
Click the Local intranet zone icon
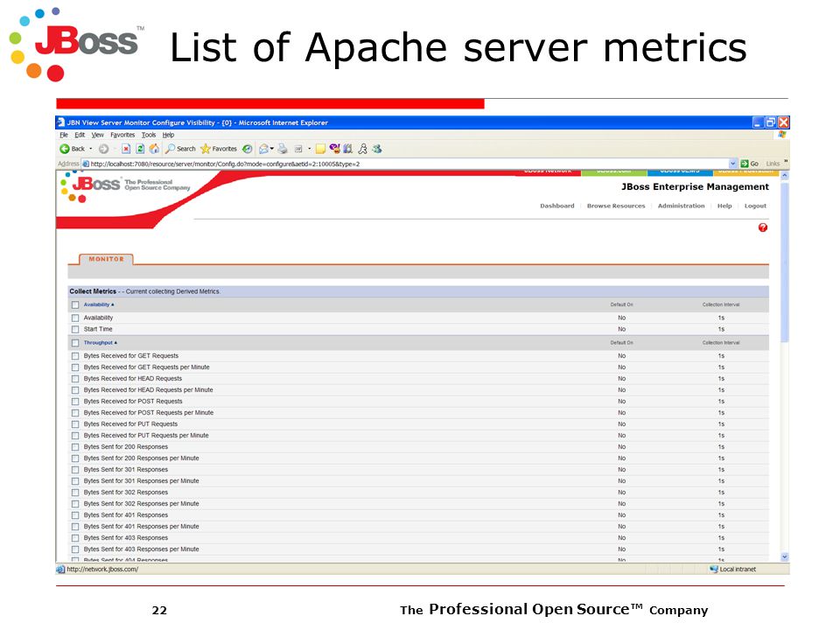pyautogui.click(x=714, y=569)
